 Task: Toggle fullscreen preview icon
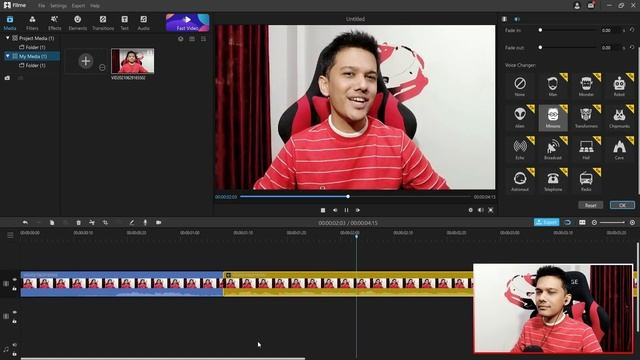pyautogui.click(x=491, y=210)
